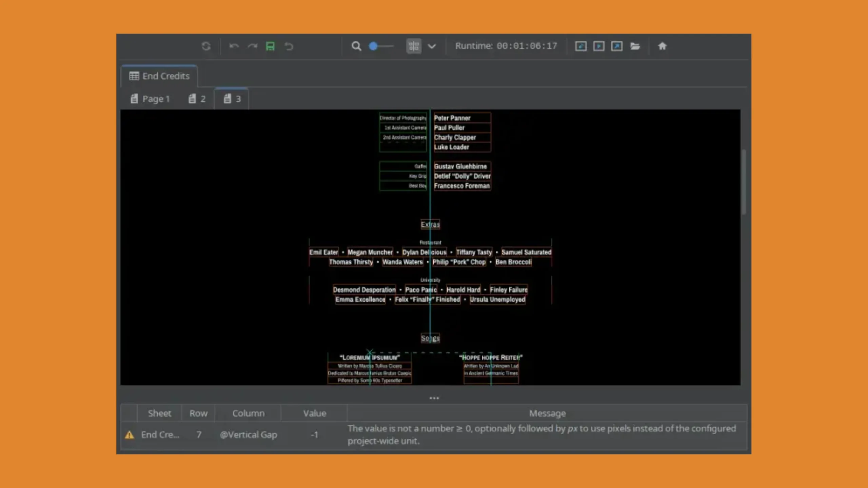Click the row number 7 cell

click(199, 435)
